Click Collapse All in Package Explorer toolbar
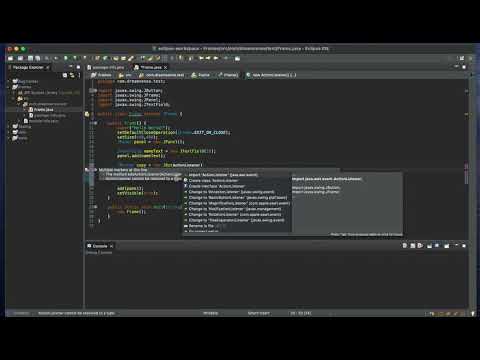Image resolution: width=480 pixels, height=360 pixels. 65,76
